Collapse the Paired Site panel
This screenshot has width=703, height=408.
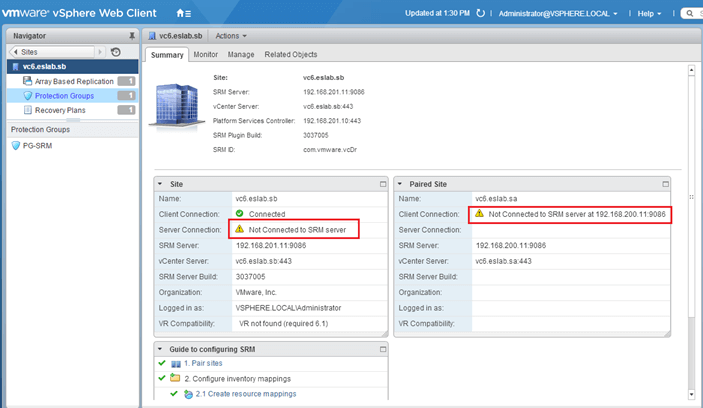click(x=402, y=184)
